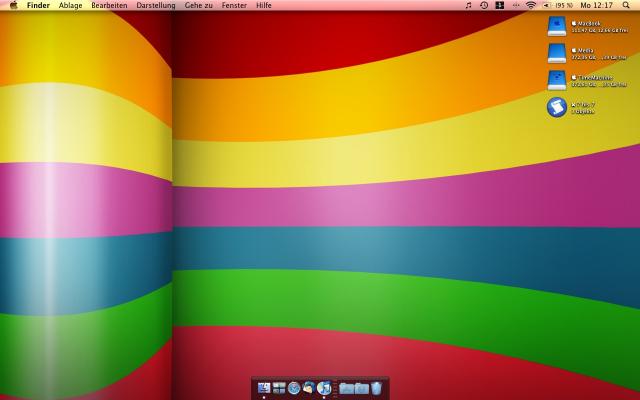Open the Bearbeiten menu

(109, 5)
